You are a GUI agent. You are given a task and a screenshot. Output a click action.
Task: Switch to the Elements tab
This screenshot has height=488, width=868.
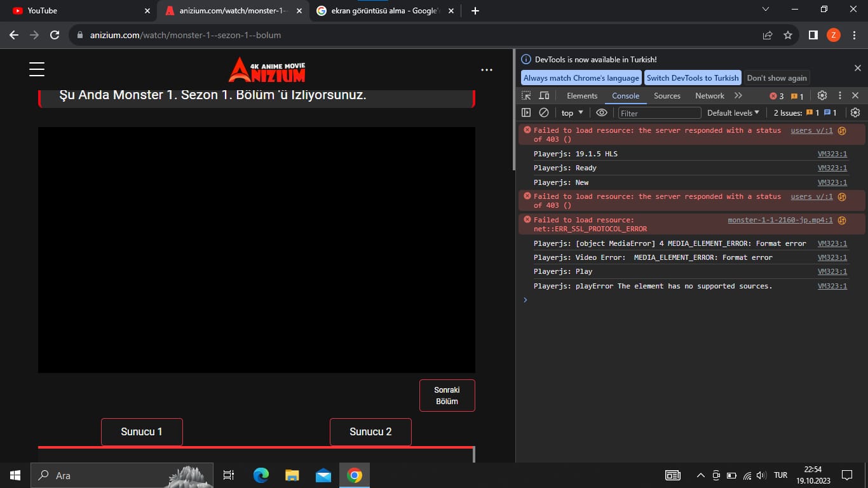(582, 95)
